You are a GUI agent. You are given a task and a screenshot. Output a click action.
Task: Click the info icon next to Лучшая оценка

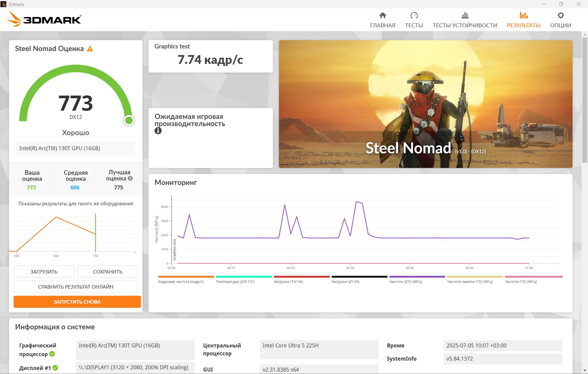[x=130, y=178]
